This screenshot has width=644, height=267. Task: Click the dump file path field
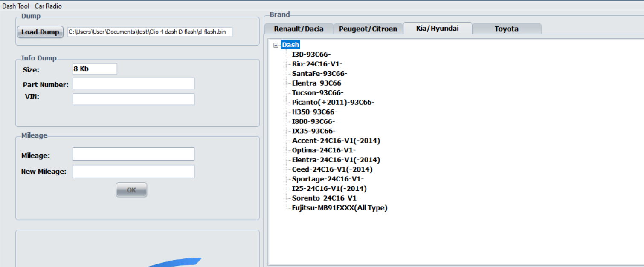(150, 32)
